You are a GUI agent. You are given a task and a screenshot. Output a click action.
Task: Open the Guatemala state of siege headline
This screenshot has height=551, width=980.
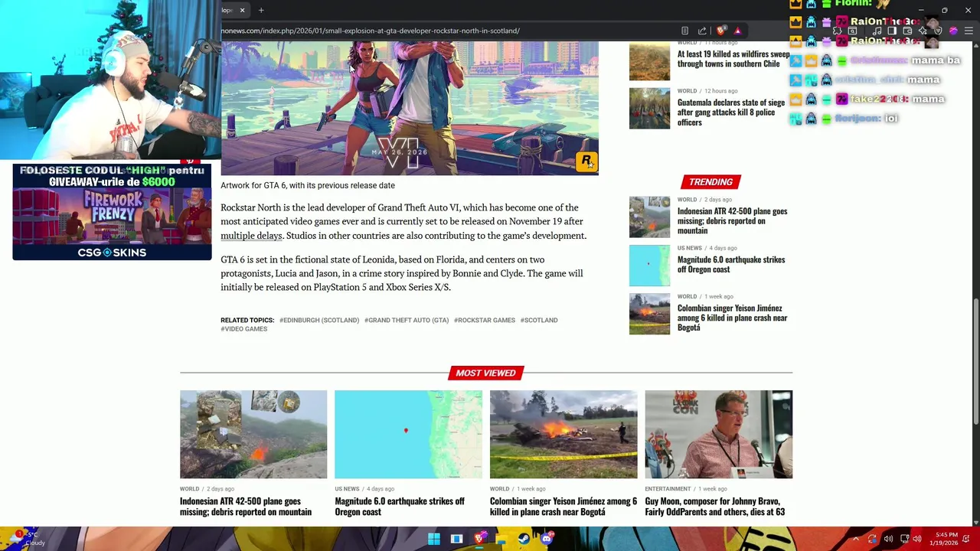(731, 112)
